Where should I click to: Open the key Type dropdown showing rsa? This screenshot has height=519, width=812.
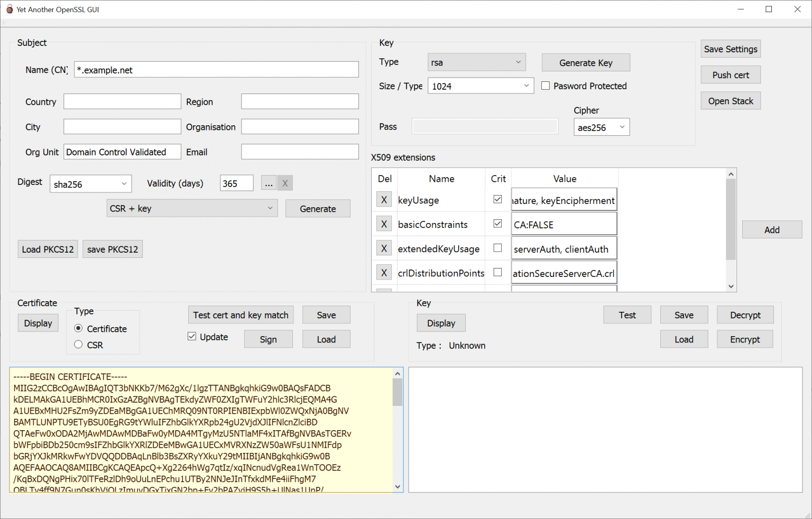tap(476, 62)
